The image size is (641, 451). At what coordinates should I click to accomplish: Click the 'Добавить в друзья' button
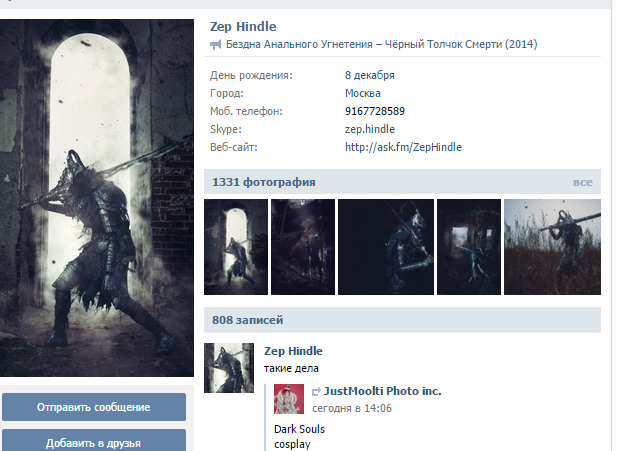click(x=94, y=441)
